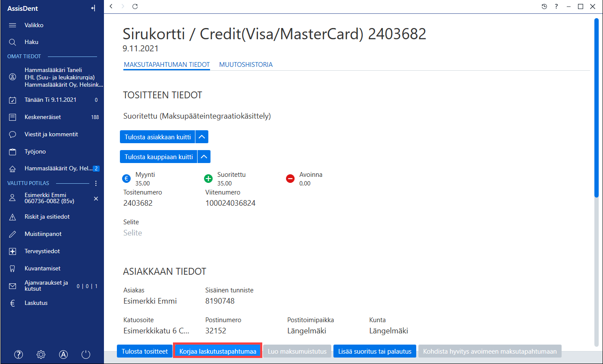Click Lisää suoritus tai palautus button

[x=375, y=351]
